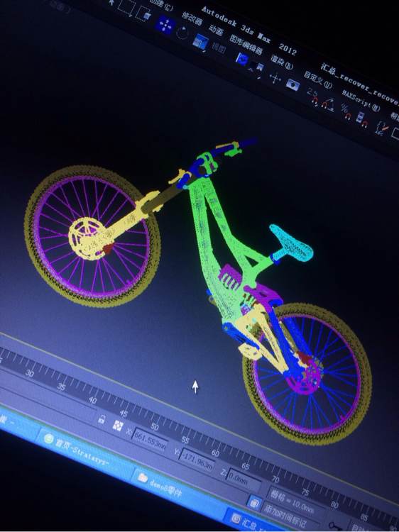The width and height of the screenshot is (399, 532).
Task: Toggle the Spinner Snap icon
Action: point(361,120)
